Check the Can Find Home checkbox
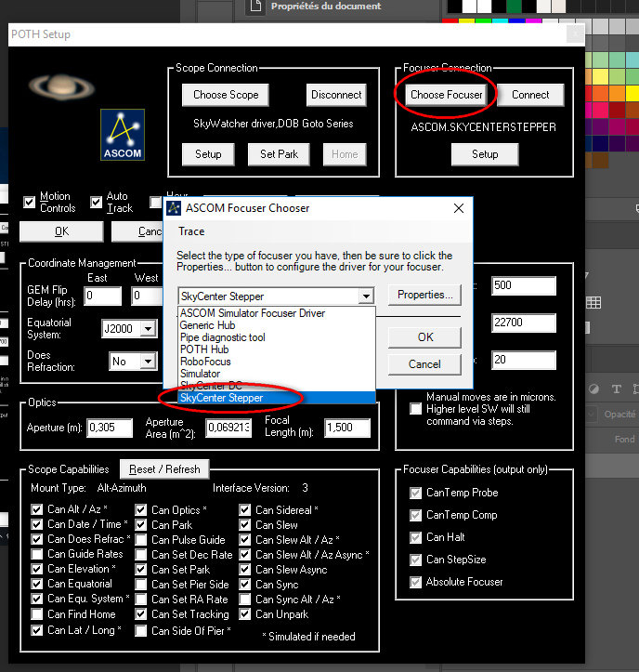Viewport: 639px width, 672px height. pyautogui.click(x=37, y=614)
